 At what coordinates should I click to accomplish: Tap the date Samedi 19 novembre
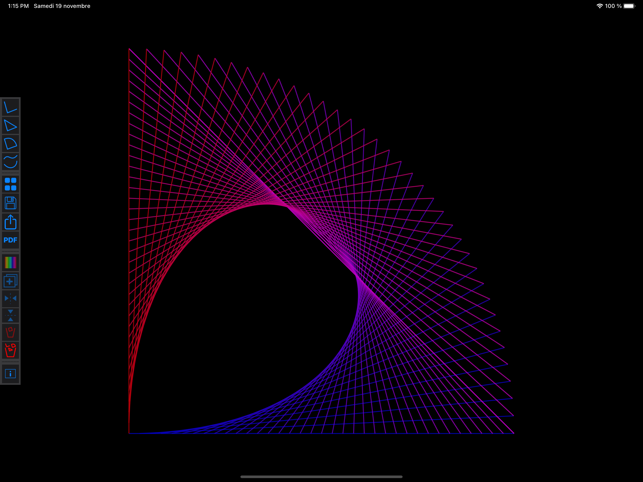(x=62, y=6)
